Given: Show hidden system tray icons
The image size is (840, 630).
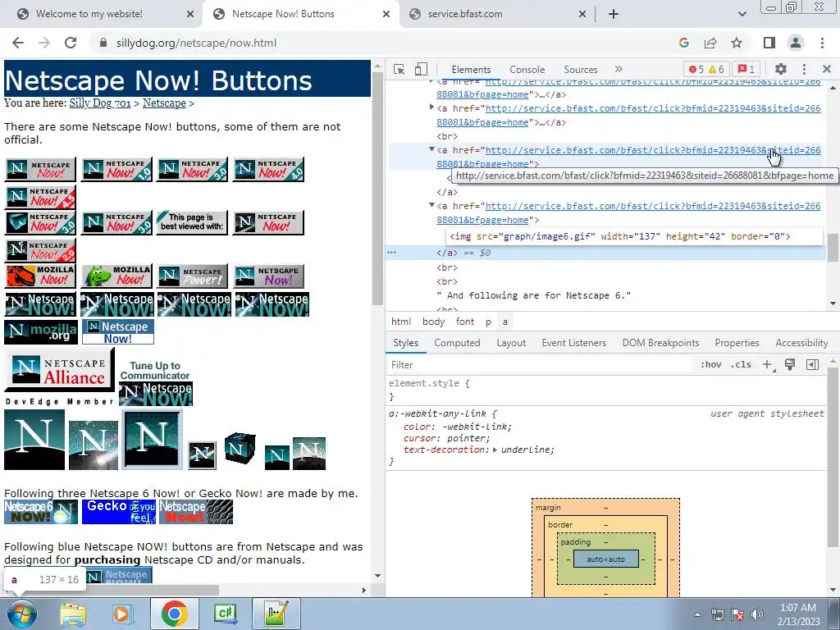Looking at the screenshot, I should coord(697,614).
